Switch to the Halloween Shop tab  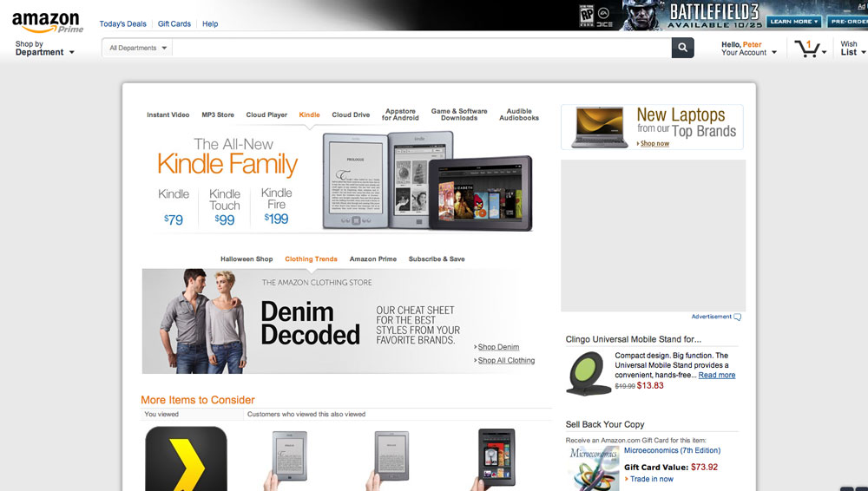[247, 259]
